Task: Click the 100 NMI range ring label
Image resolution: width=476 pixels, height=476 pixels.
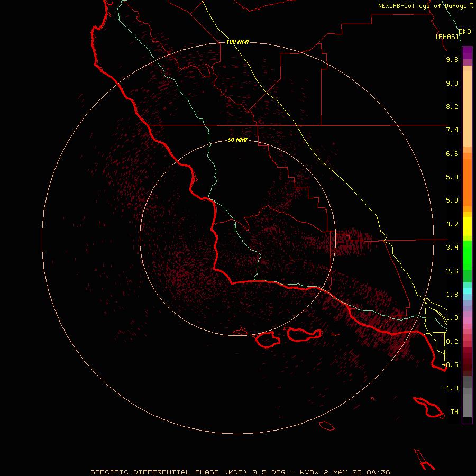Action: click(x=237, y=42)
